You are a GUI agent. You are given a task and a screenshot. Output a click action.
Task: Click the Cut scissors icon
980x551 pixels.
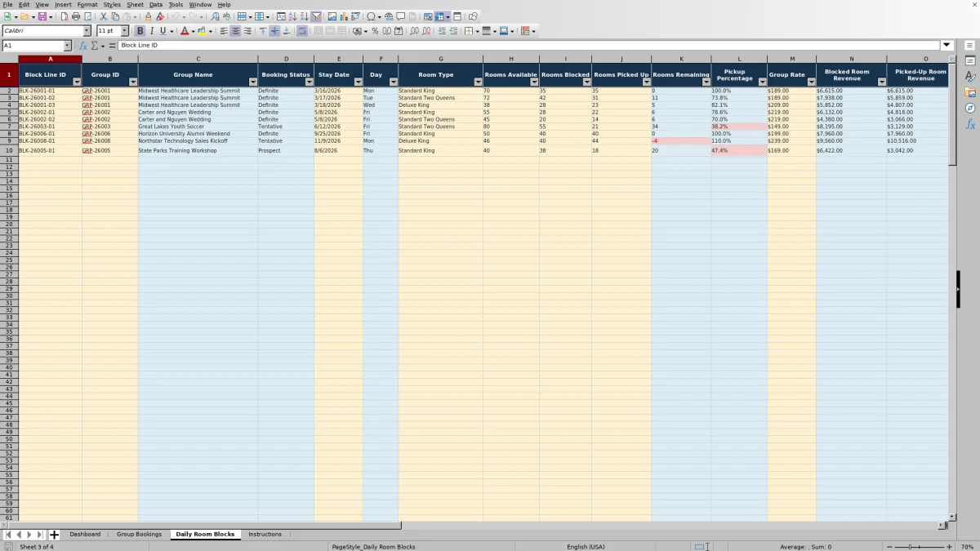click(x=103, y=16)
